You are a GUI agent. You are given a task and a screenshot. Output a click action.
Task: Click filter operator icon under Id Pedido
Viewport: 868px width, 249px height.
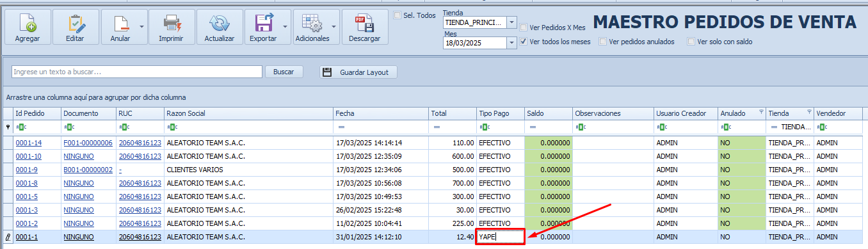(20, 127)
